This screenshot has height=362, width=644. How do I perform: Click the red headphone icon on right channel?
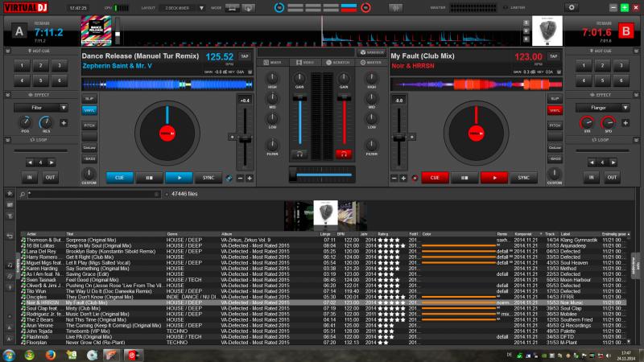click(x=344, y=153)
